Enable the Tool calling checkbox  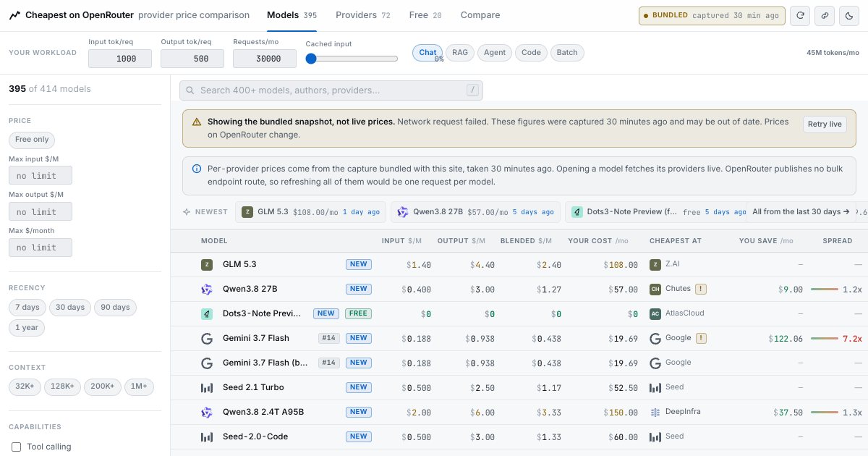(x=17, y=447)
